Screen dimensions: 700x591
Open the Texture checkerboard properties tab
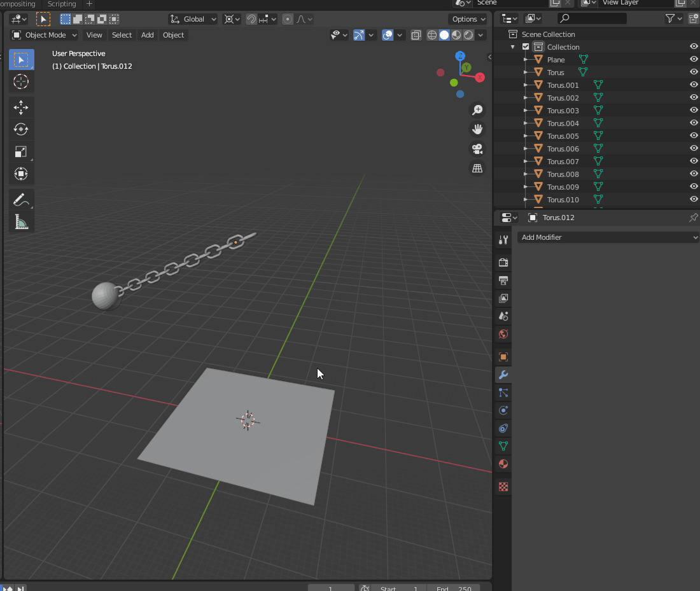click(x=503, y=487)
